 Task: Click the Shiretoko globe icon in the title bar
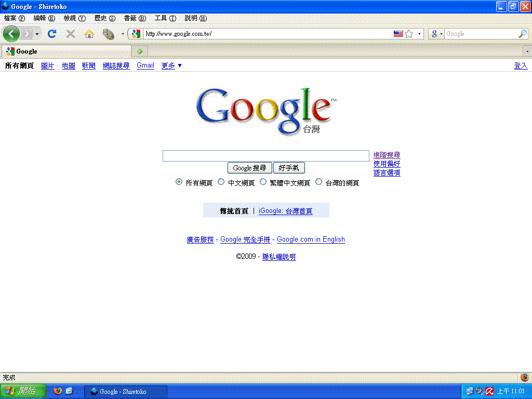point(5,6)
